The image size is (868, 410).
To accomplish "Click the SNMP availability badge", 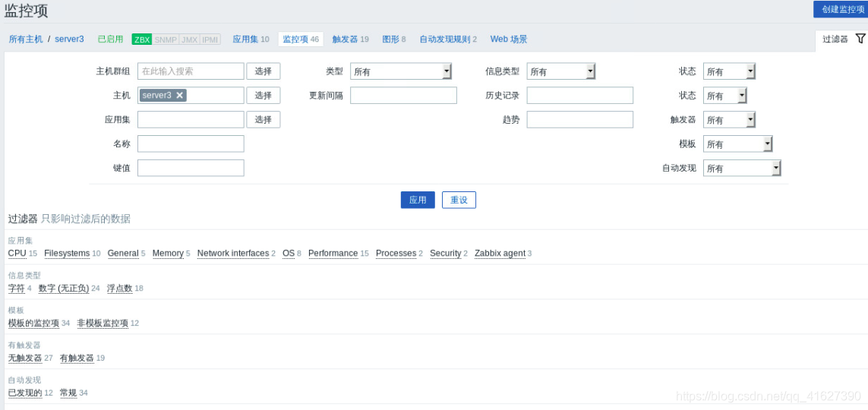I will point(166,39).
